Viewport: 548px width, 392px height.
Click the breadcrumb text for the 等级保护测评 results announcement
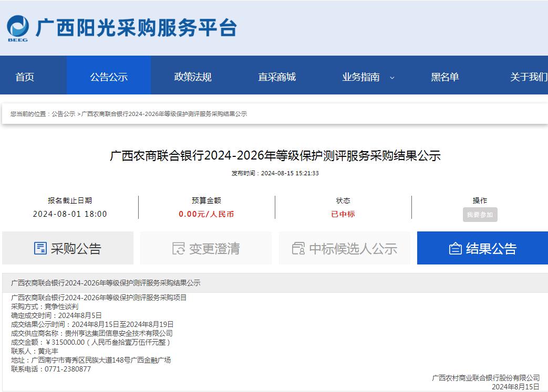pyautogui.click(x=164, y=114)
